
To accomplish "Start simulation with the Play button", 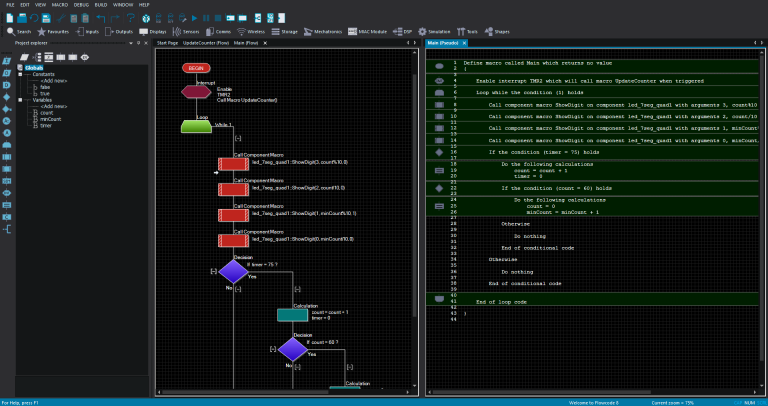I will pyautogui.click(x=194, y=18).
